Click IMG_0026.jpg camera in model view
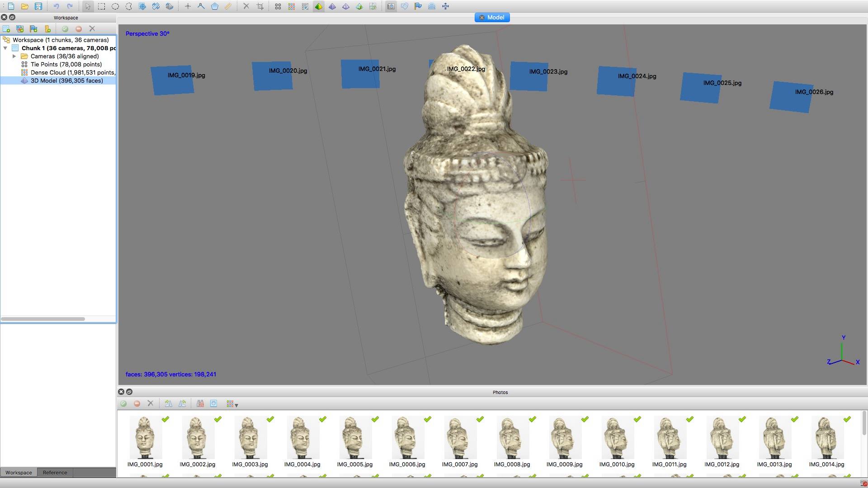 coord(791,97)
